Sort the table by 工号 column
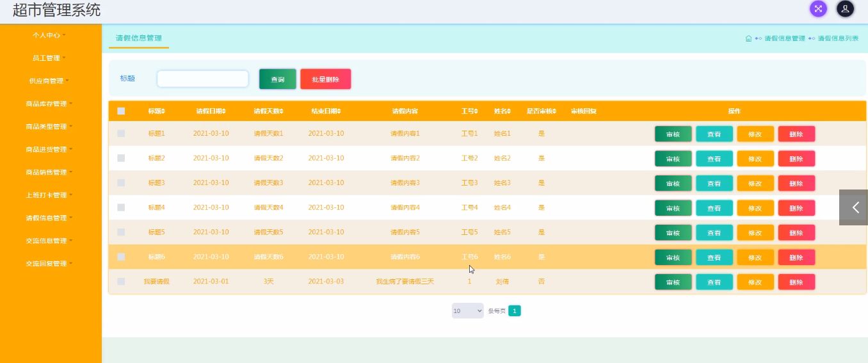This screenshot has height=363, width=868. [469, 111]
